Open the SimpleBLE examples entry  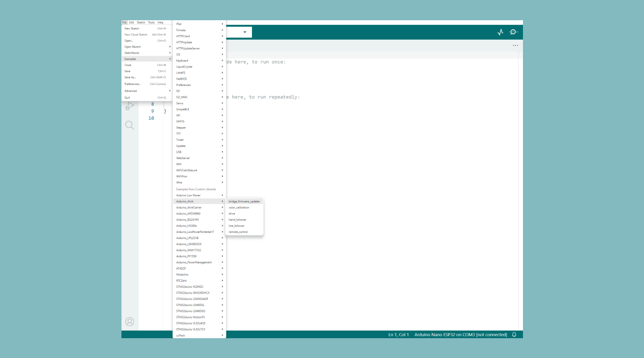(199, 109)
